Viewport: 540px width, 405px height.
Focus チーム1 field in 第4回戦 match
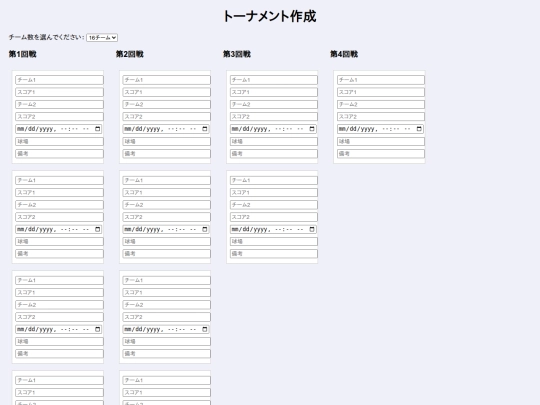point(381,80)
